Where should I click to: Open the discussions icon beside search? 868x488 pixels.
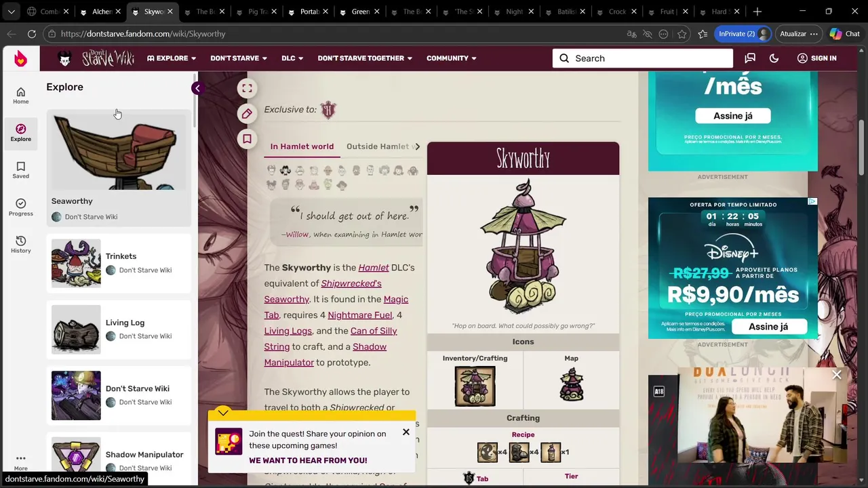[750, 58]
